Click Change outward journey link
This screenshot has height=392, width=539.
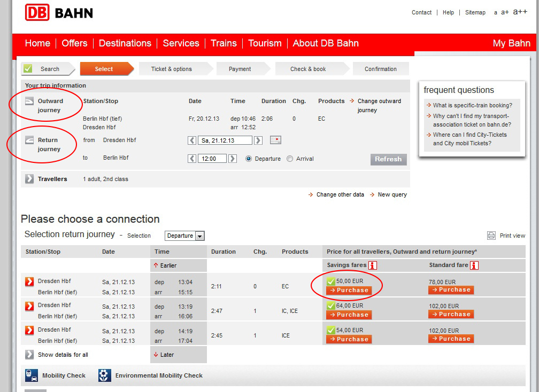(379, 105)
